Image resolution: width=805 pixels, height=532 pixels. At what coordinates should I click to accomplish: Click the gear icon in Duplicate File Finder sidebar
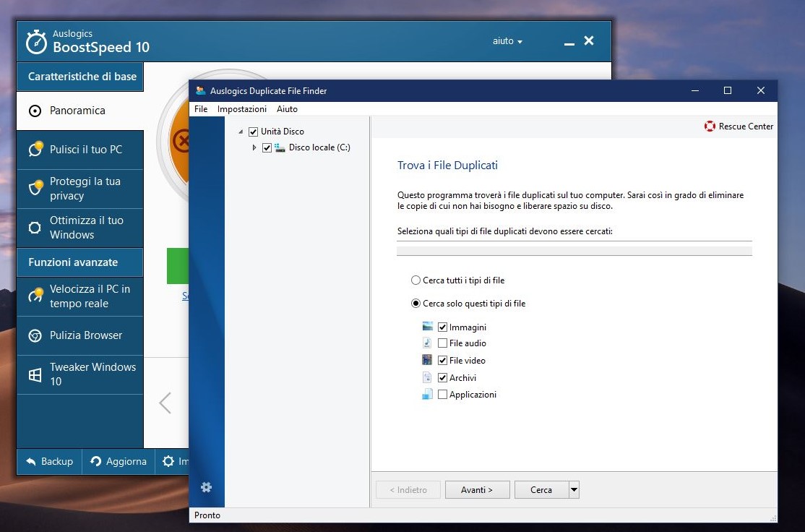(207, 486)
